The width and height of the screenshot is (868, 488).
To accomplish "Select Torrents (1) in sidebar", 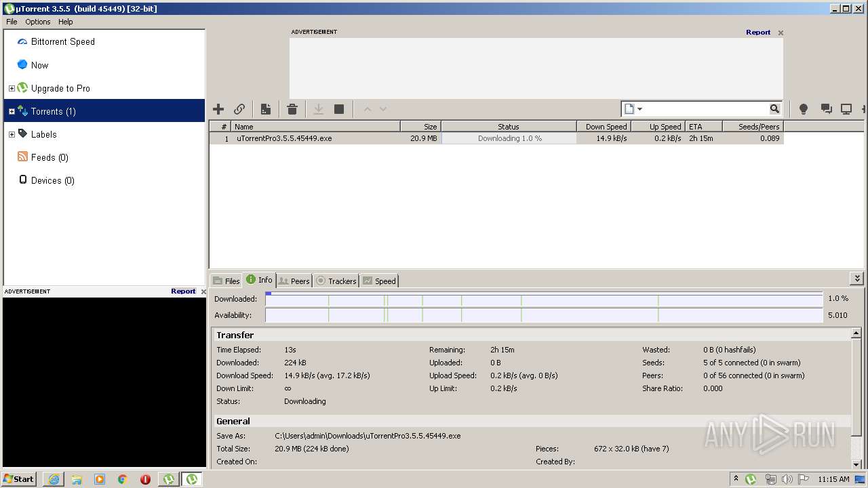I will click(x=104, y=111).
